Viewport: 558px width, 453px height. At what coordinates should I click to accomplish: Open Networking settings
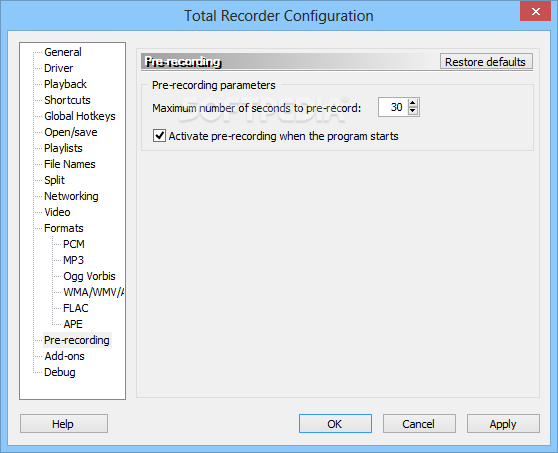pyautogui.click(x=71, y=196)
